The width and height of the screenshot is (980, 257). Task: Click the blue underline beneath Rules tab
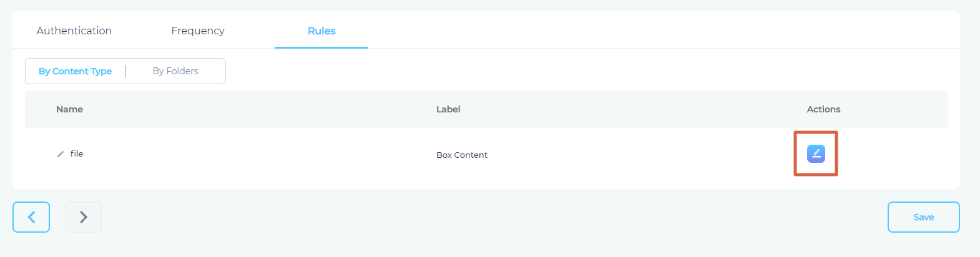coord(321,47)
